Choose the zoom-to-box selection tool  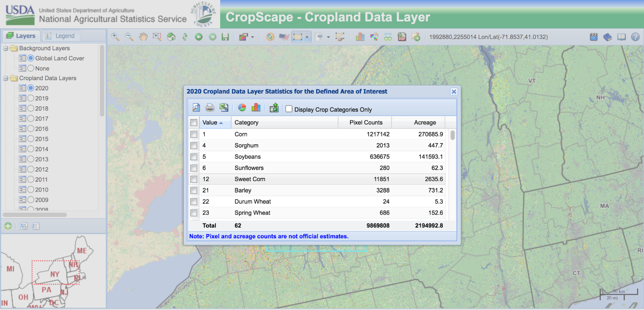[x=157, y=37]
